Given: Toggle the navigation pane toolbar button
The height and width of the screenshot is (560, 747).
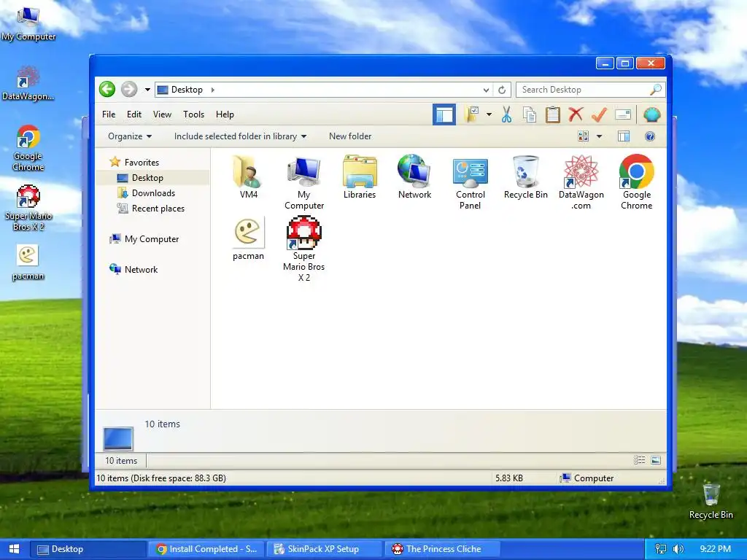Looking at the screenshot, I should point(444,114).
